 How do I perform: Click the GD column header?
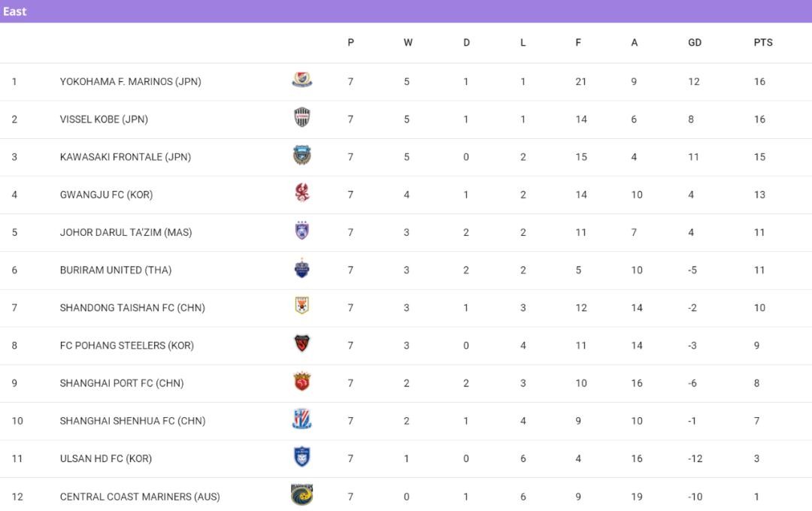[x=695, y=43]
